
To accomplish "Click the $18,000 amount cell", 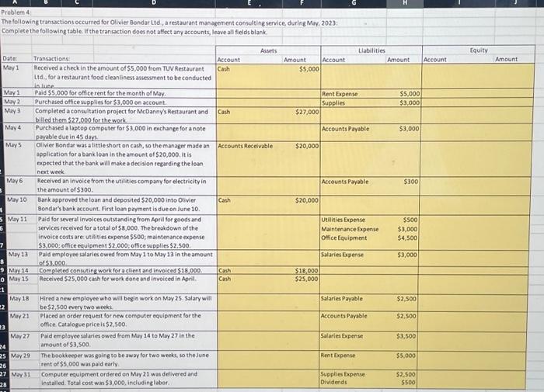I will coord(306,271).
